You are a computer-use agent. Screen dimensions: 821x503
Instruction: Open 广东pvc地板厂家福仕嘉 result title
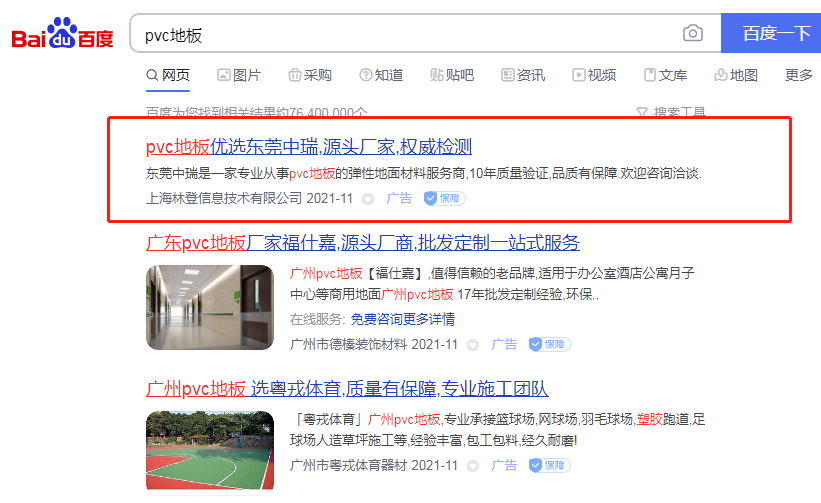point(363,243)
